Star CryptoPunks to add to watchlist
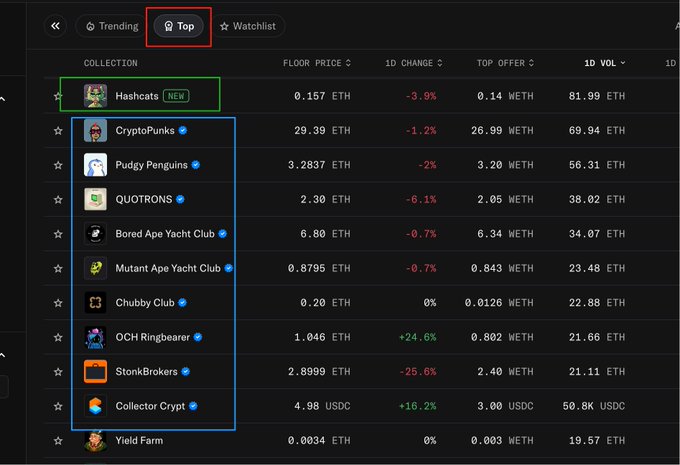 pos(58,131)
